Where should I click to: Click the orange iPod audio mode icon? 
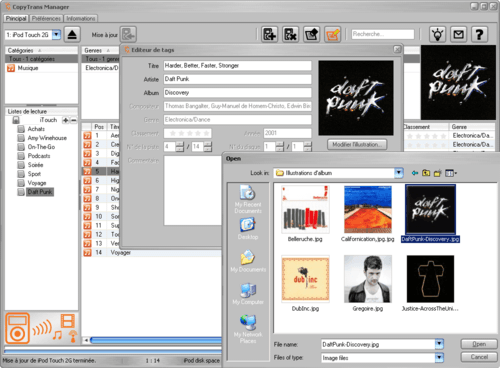[17, 328]
